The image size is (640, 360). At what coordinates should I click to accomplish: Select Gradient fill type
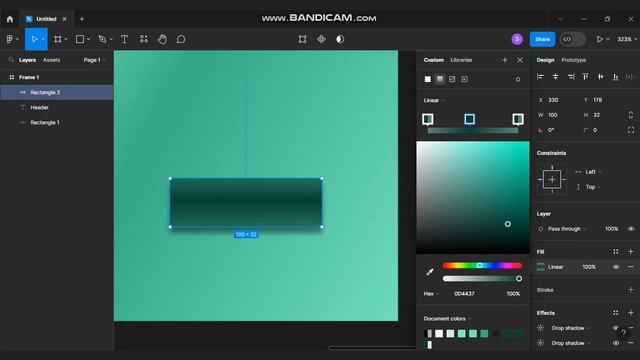440,79
